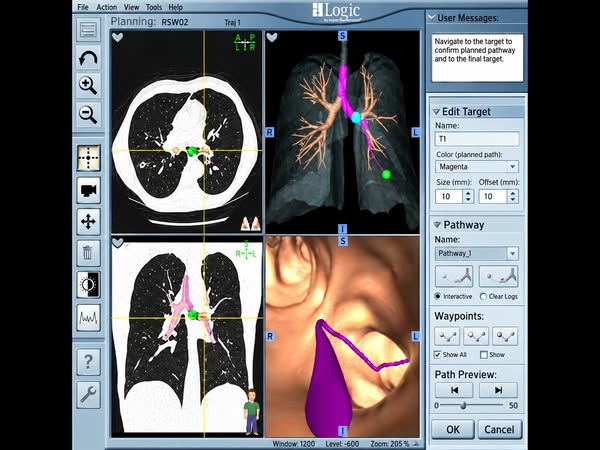Click the middle waypoint button
The image size is (600, 450).
coord(476,336)
